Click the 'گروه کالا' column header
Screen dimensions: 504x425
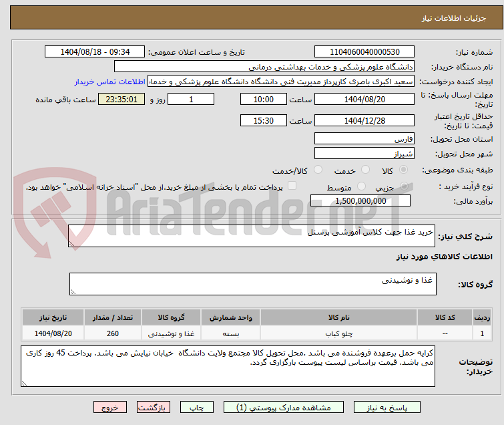[x=171, y=317]
